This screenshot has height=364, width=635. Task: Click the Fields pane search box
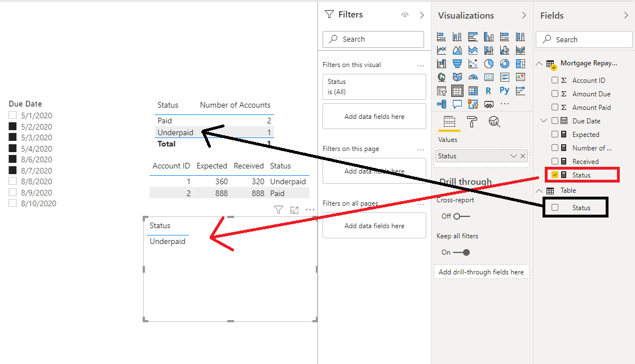(584, 39)
